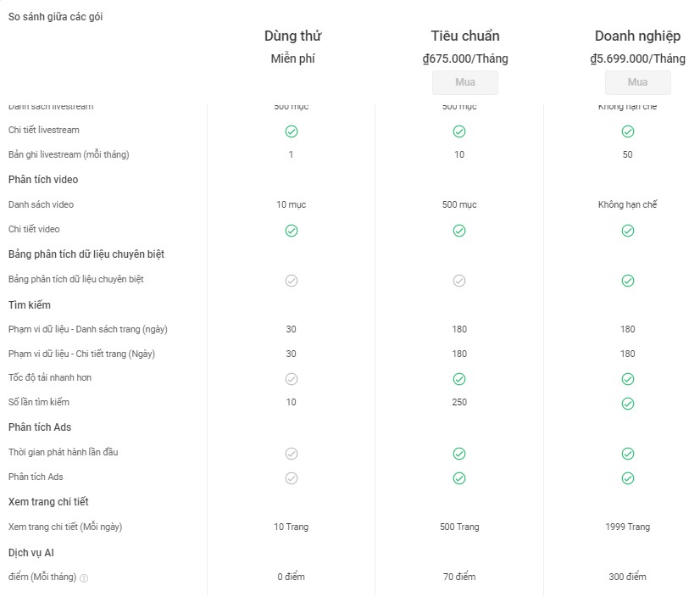Click Doanh nghiệp checkmark for Số lần tìm kiếm
The height and width of the screenshot is (597, 700).
point(628,404)
